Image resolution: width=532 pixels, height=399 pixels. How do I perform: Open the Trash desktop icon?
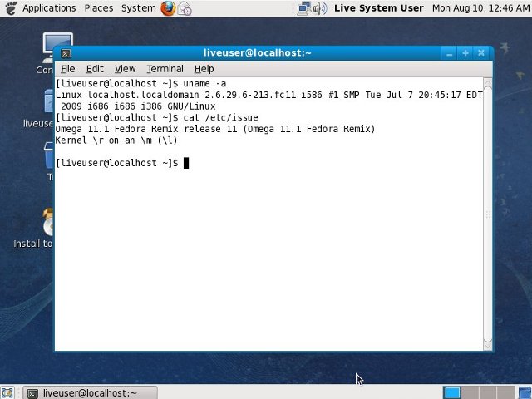(x=49, y=155)
